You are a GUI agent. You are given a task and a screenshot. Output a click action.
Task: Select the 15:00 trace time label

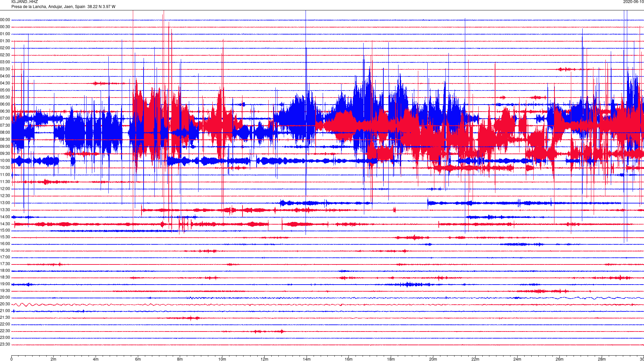5,231
